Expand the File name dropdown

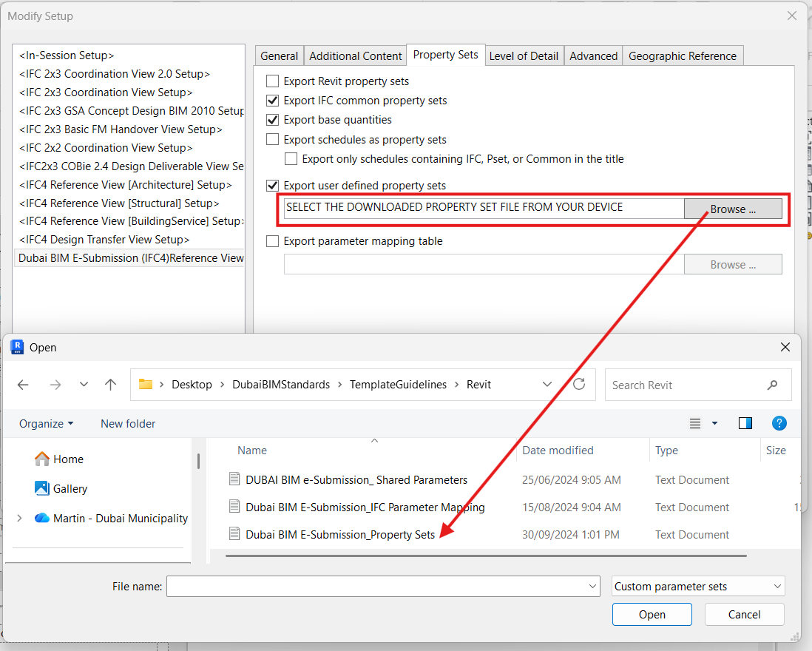pos(592,586)
